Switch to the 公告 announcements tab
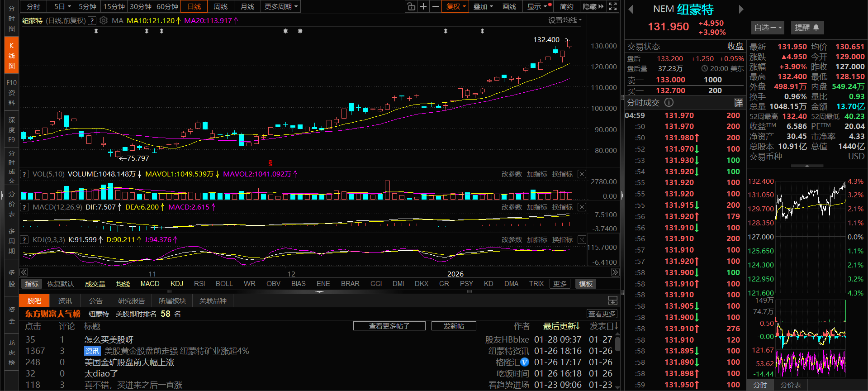868x391 pixels. (96, 300)
